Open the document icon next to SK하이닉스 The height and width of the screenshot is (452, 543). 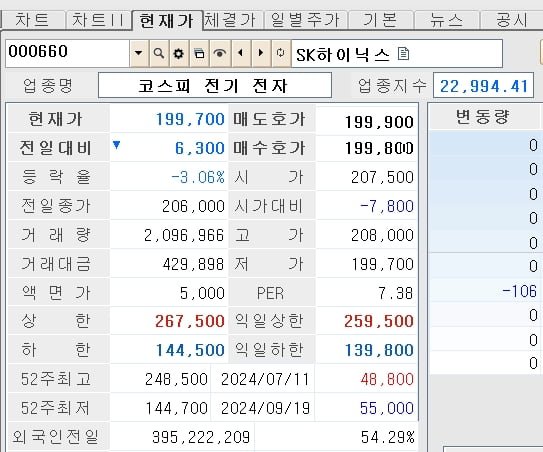[403, 54]
